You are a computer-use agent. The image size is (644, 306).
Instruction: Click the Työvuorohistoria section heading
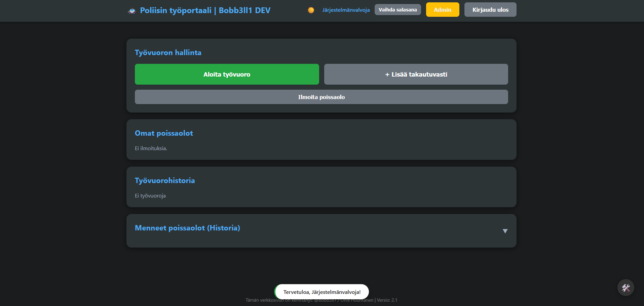(165, 180)
